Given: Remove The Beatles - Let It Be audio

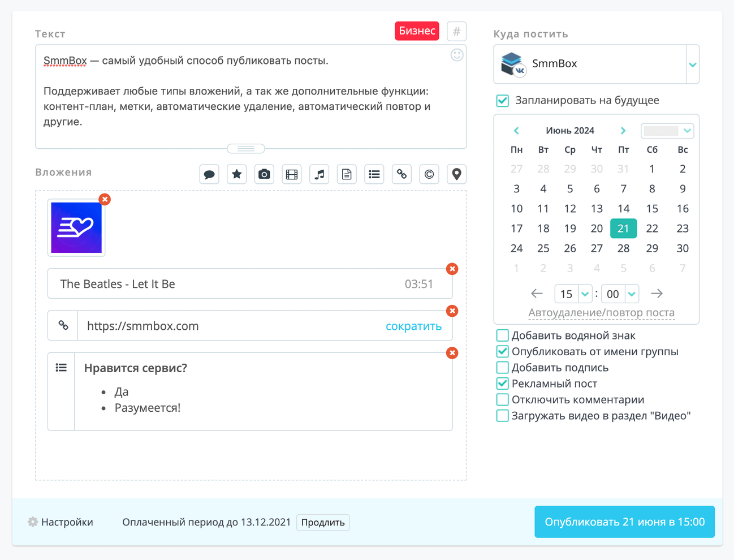Looking at the screenshot, I should pos(452,269).
